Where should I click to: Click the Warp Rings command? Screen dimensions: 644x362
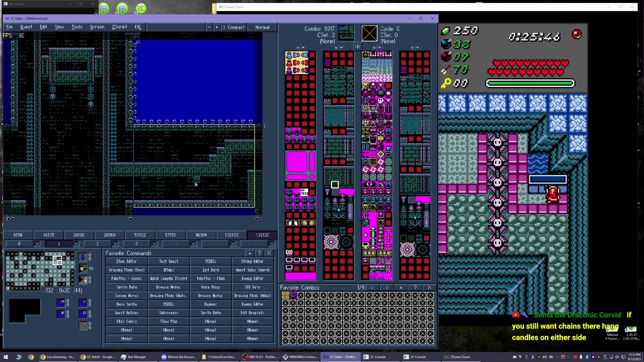pos(210,287)
